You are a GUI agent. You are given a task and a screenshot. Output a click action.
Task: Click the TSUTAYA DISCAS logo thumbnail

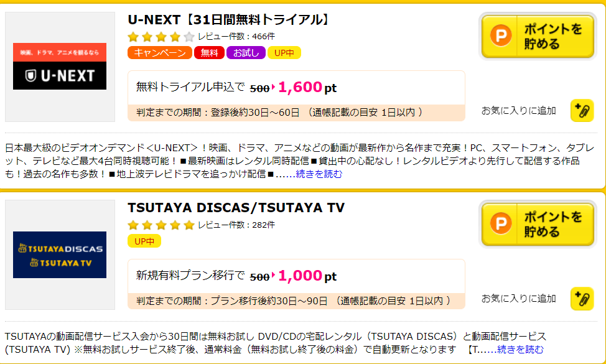click(60, 254)
